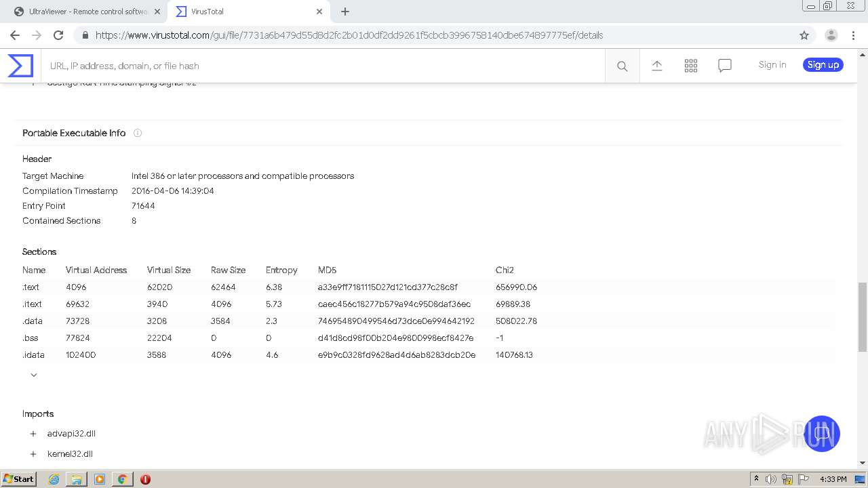Open the upload file icon
The width and height of the screenshot is (868, 488).
(x=656, y=66)
